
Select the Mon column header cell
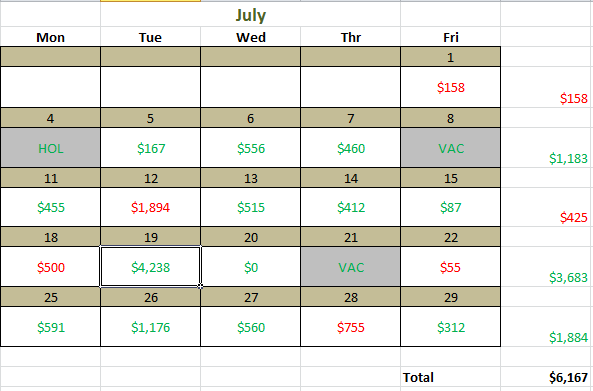(51, 37)
